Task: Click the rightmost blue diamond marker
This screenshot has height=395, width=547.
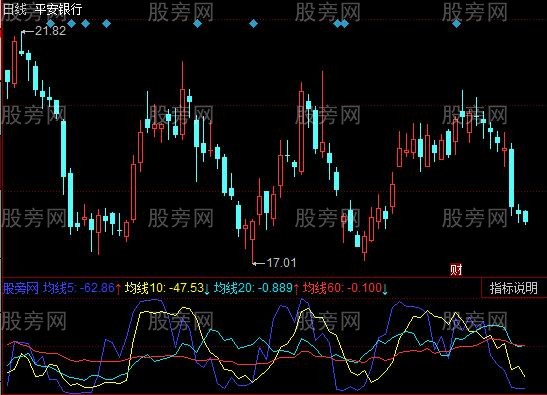Action: 456,23
